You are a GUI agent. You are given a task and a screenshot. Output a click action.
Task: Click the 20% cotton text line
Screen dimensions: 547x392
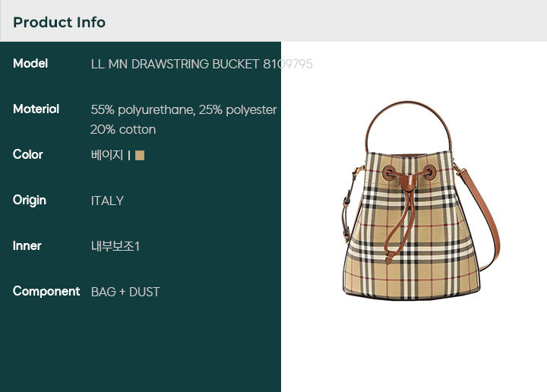point(123,130)
